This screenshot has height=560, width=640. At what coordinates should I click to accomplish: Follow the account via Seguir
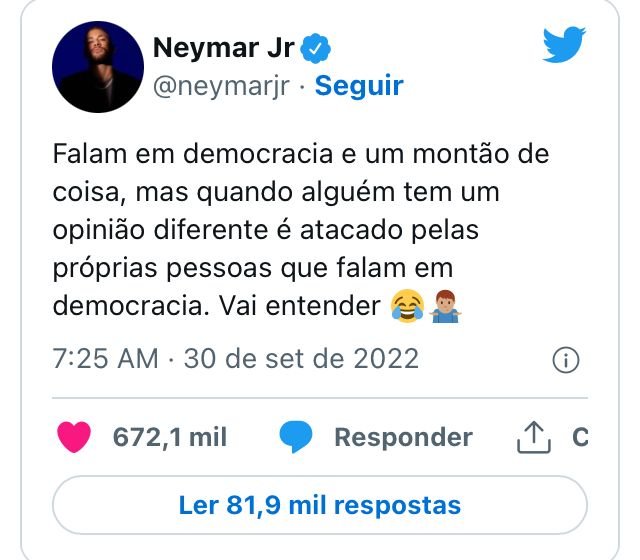click(359, 86)
